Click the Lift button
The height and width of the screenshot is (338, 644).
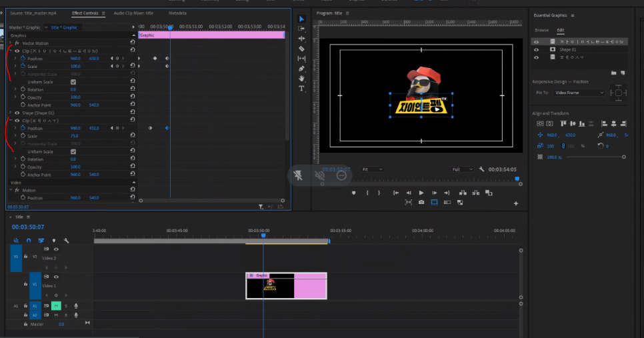pyautogui.click(x=463, y=193)
